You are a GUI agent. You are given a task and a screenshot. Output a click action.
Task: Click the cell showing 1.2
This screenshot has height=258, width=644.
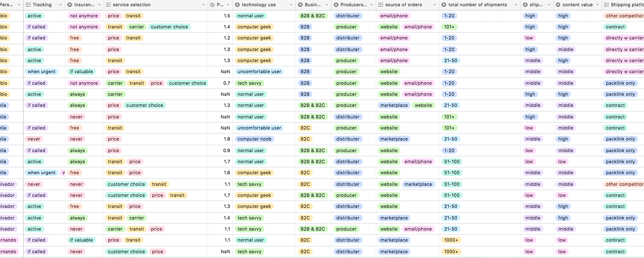pos(220,38)
